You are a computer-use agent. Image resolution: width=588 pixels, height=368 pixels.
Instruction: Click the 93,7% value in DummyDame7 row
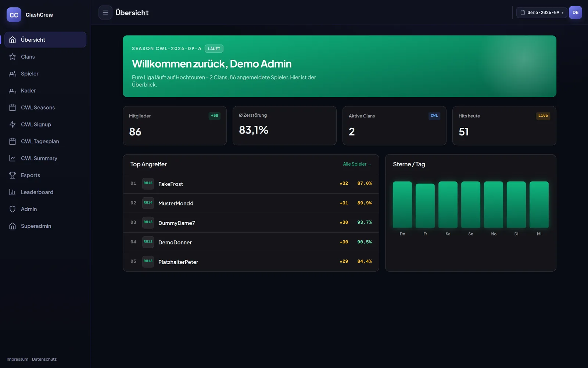click(x=365, y=222)
